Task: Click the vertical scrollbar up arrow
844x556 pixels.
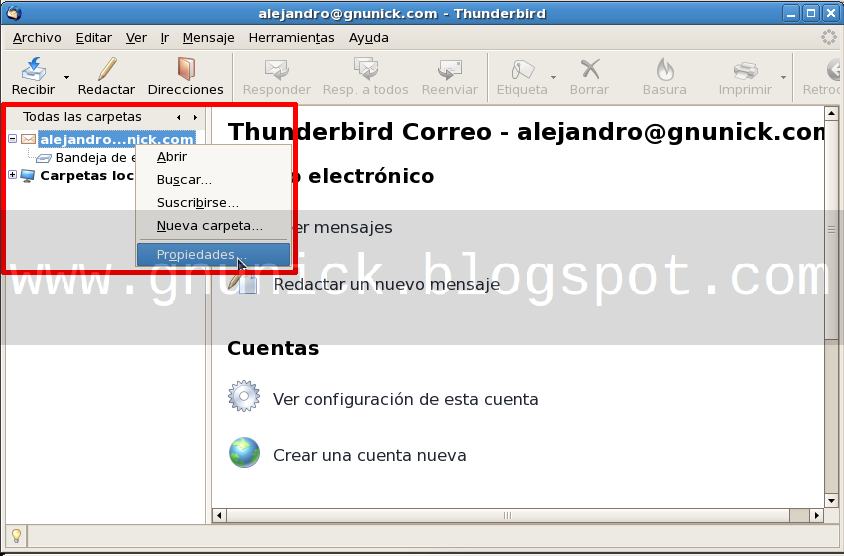Action: [x=831, y=114]
